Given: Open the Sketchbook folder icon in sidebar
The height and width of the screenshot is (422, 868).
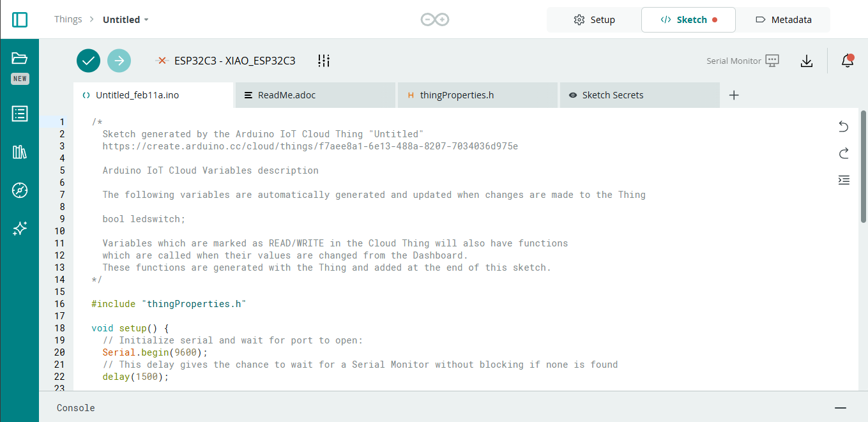Looking at the screenshot, I should pyautogui.click(x=19, y=57).
